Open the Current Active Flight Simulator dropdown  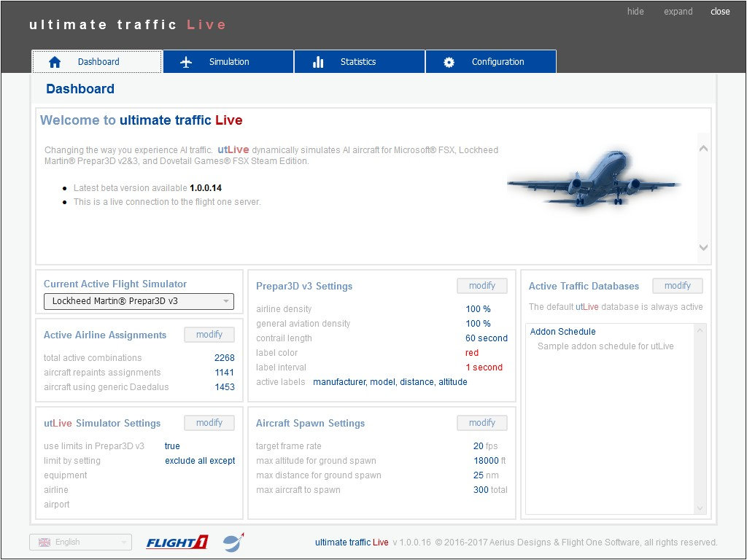tap(139, 301)
